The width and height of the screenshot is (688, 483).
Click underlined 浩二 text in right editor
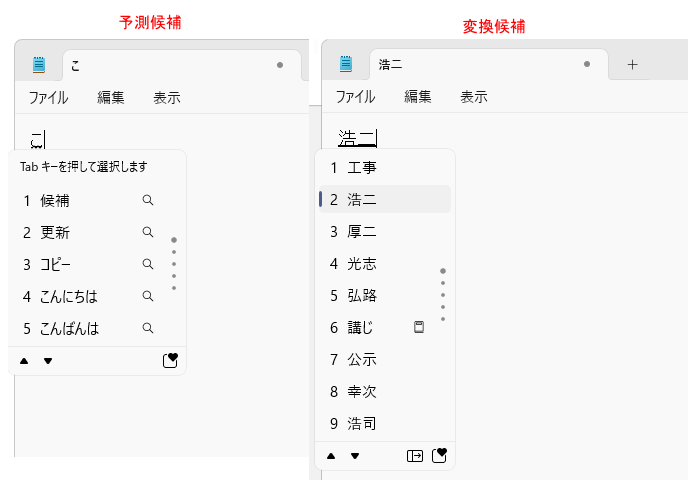click(x=357, y=138)
